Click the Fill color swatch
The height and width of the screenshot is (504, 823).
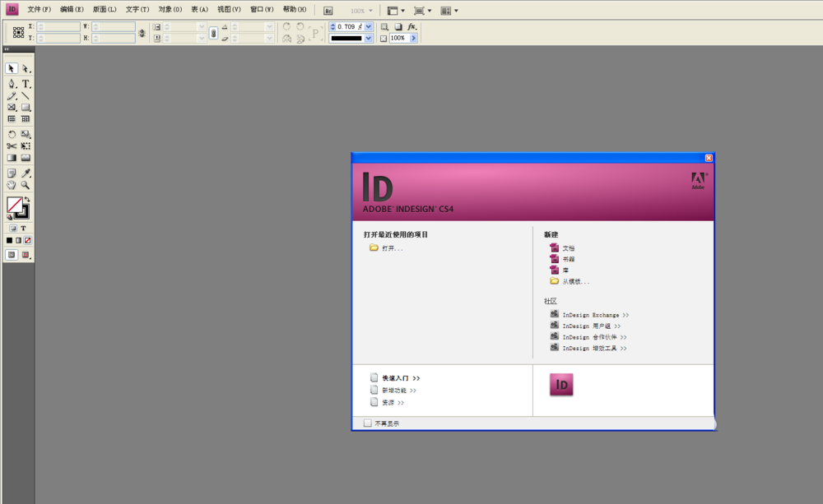[x=14, y=205]
